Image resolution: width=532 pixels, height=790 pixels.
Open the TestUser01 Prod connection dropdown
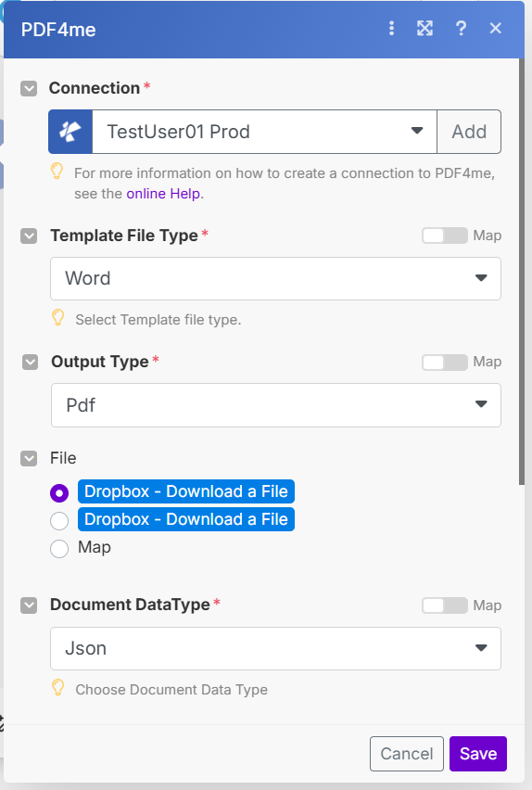pos(264,132)
